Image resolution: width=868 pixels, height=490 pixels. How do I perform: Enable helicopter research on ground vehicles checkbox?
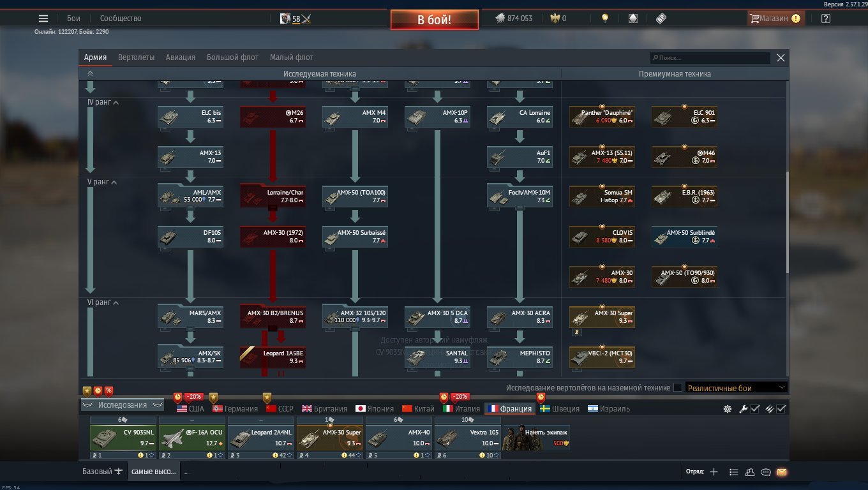(x=678, y=387)
